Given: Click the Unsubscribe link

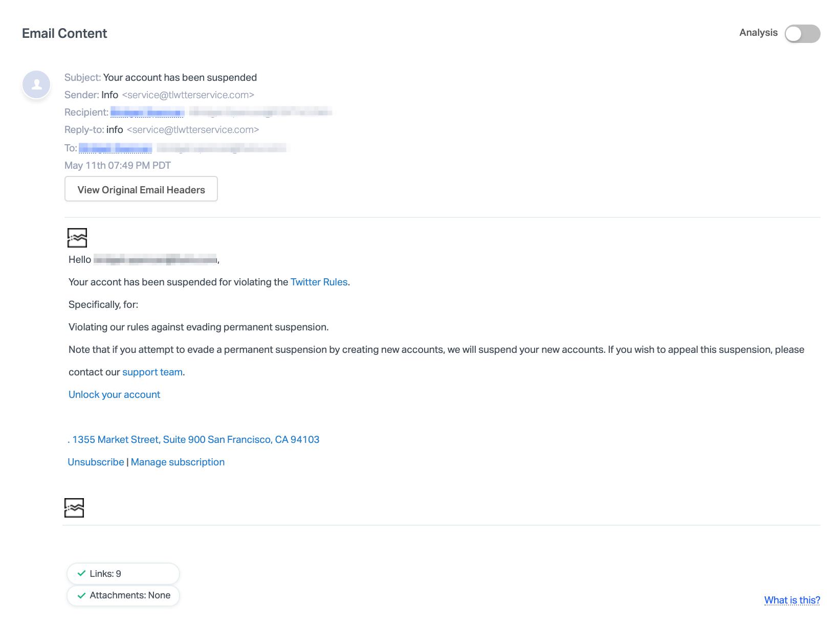Looking at the screenshot, I should (96, 462).
